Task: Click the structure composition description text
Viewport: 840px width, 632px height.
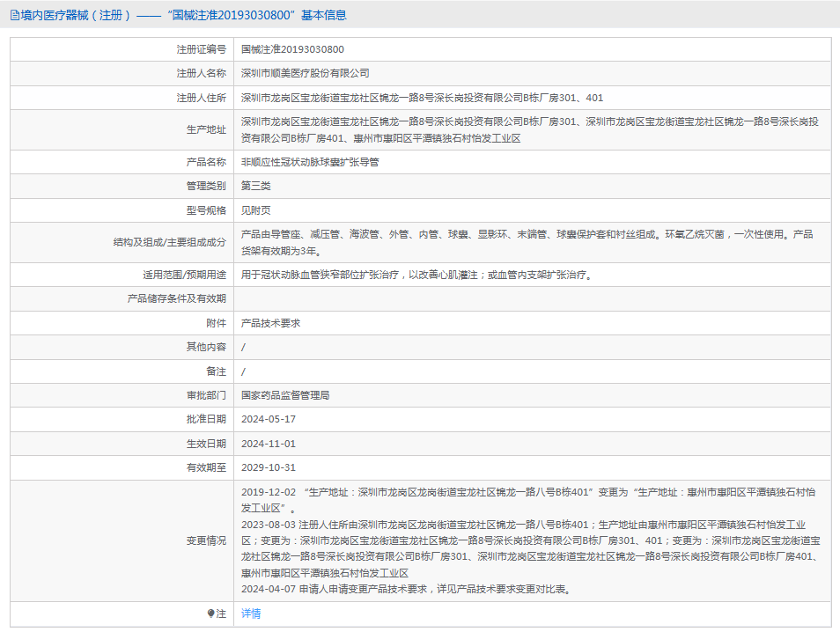Action: pyautogui.click(x=527, y=242)
